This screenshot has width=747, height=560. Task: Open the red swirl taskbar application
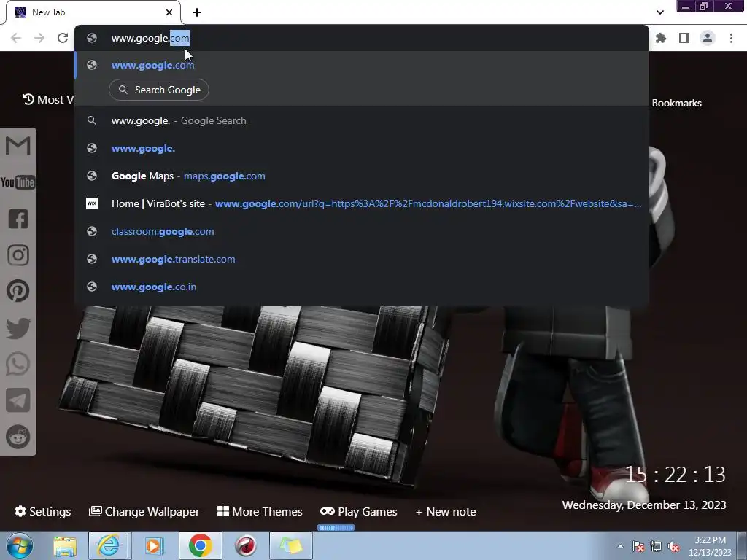[245, 545]
